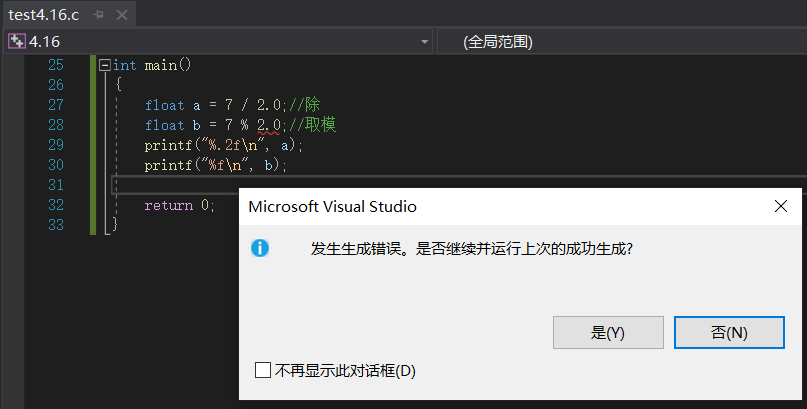Click the printf("%f\n", b); line
This screenshot has width=807, height=409.
(x=216, y=166)
